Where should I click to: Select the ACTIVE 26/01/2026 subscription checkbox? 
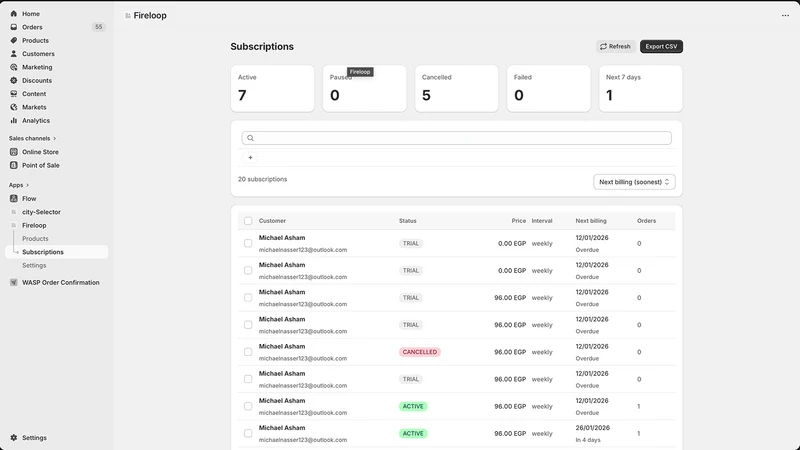[248, 433]
